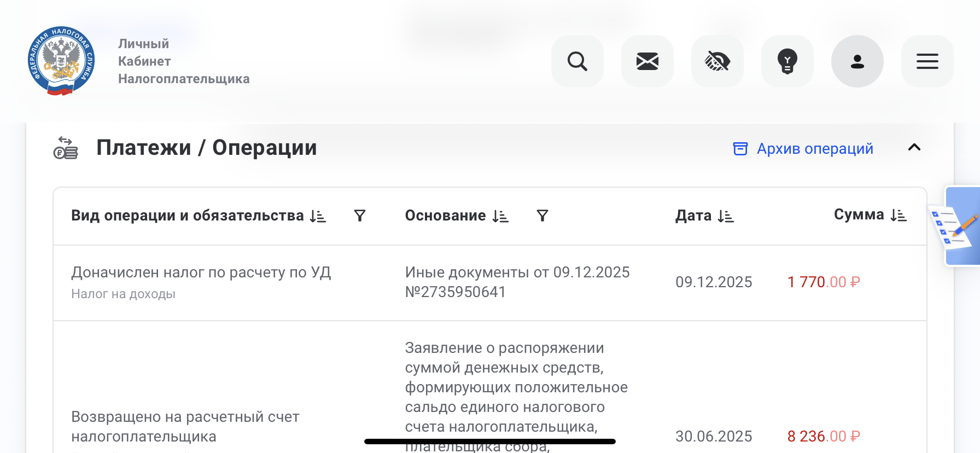980x453 pixels.
Task: Click the Личный Кабинет Налогоплательщика title
Action: pos(183,61)
